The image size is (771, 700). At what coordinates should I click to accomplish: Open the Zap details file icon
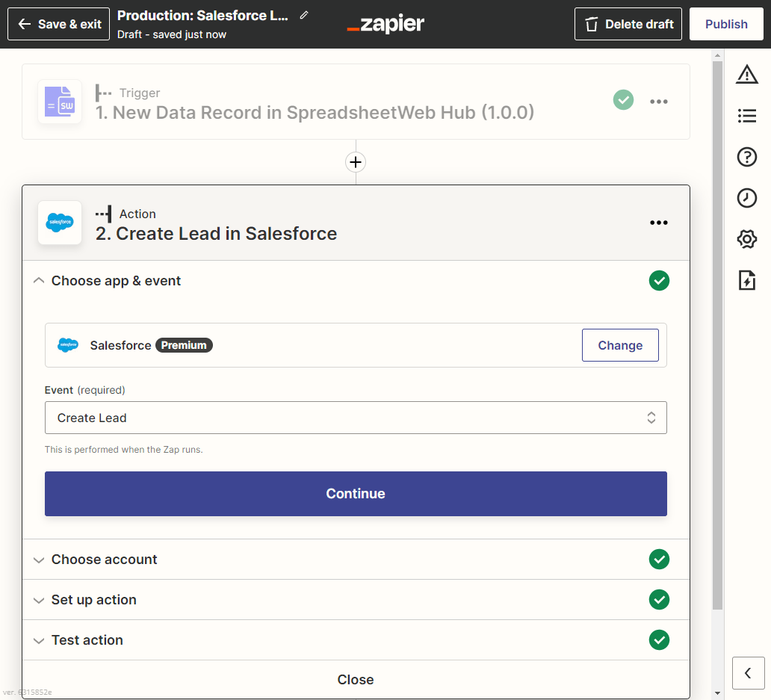coord(746,280)
